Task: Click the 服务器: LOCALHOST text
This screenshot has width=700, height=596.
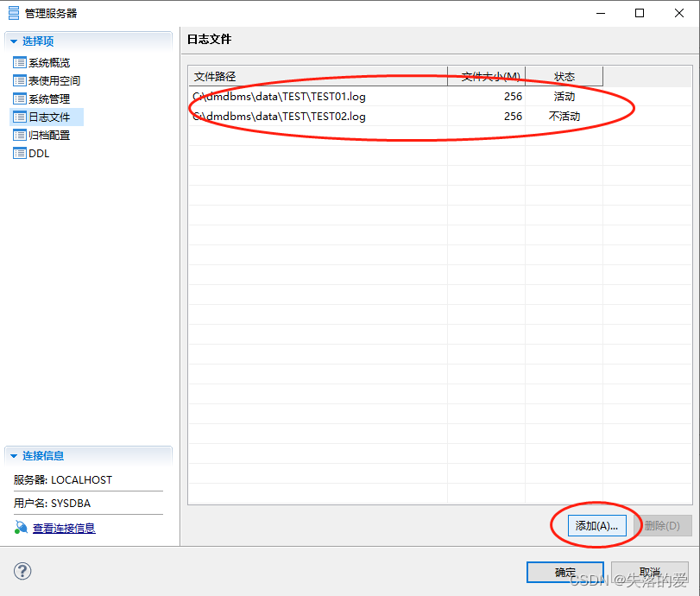Action: [62, 480]
